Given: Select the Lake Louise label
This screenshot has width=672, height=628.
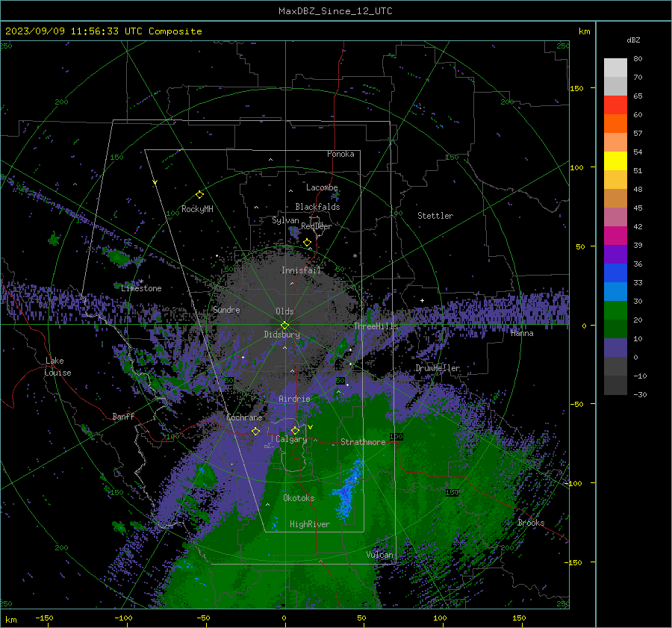Looking at the screenshot, I should click(x=57, y=367).
